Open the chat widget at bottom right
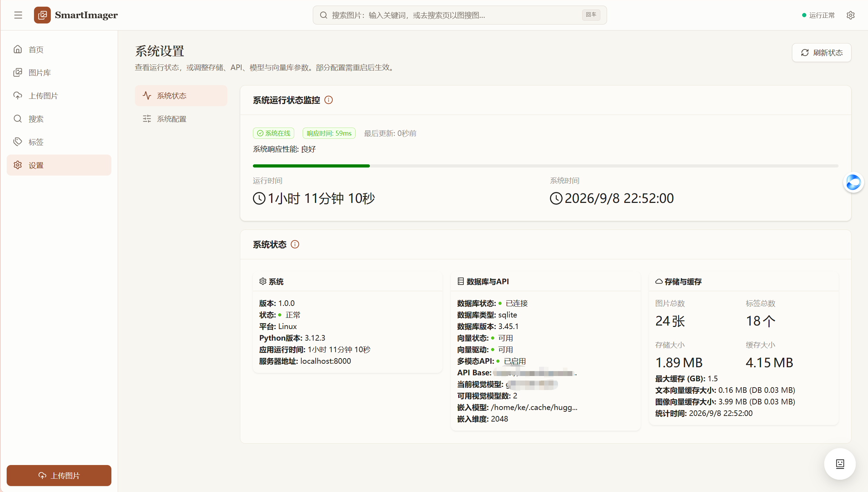 point(840,464)
